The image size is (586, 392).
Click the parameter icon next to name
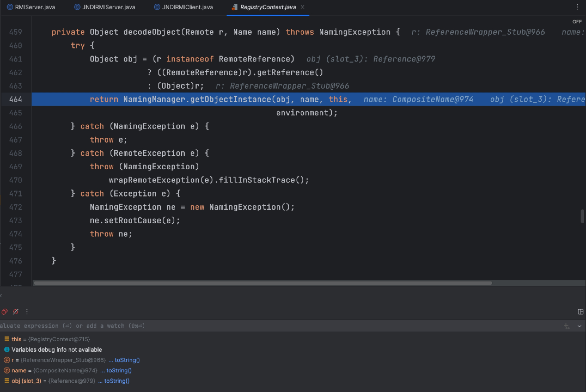7,370
